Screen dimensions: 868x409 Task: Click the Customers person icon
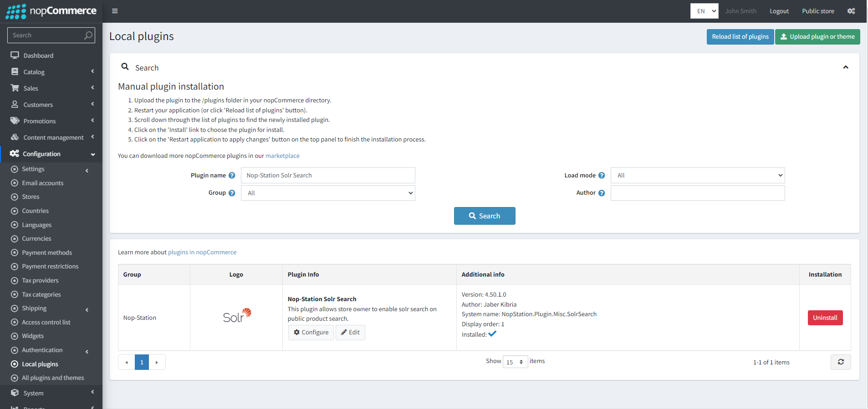15,104
